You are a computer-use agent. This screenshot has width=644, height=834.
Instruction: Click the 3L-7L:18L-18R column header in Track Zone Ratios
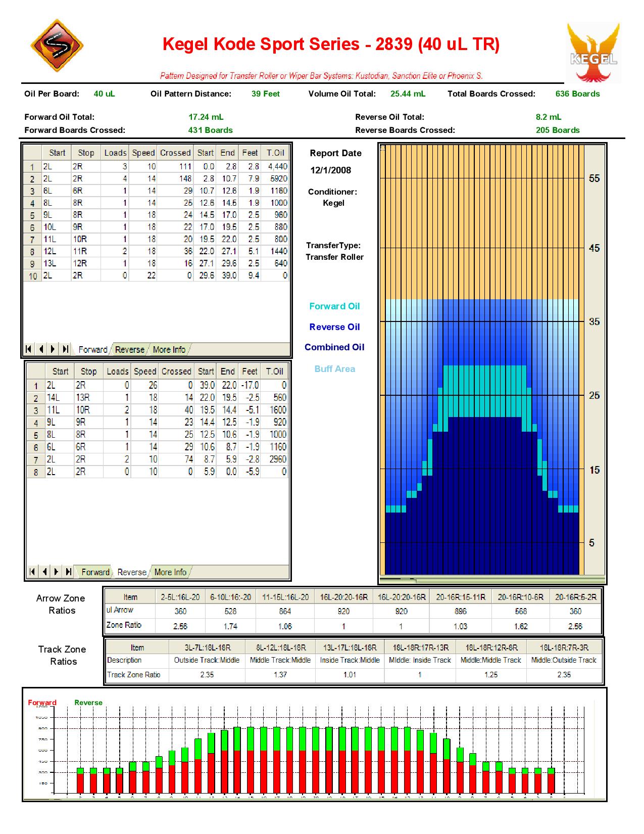pos(207,647)
